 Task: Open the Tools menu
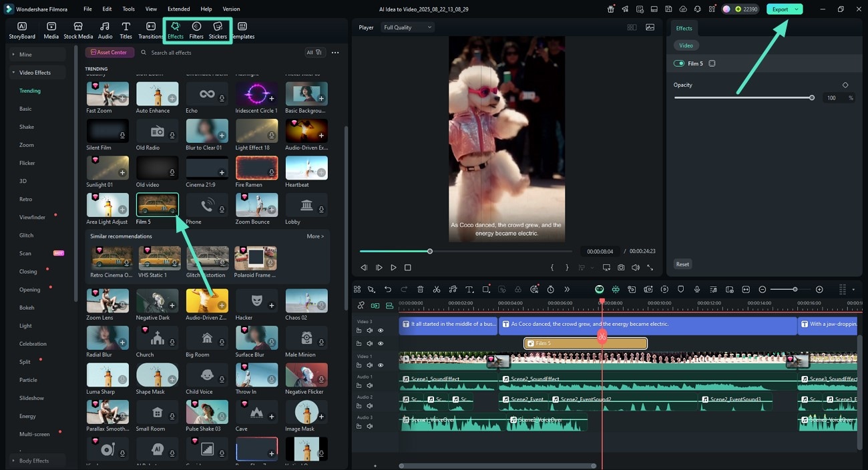[128, 9]
